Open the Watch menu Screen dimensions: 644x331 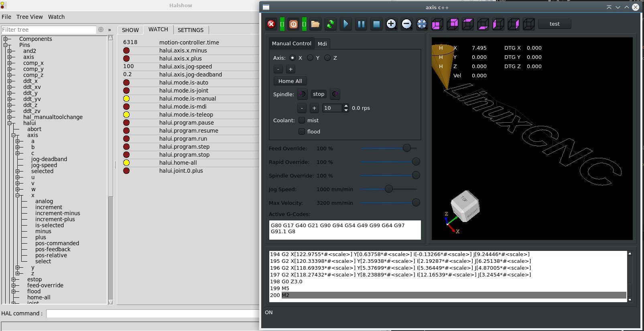56,17
